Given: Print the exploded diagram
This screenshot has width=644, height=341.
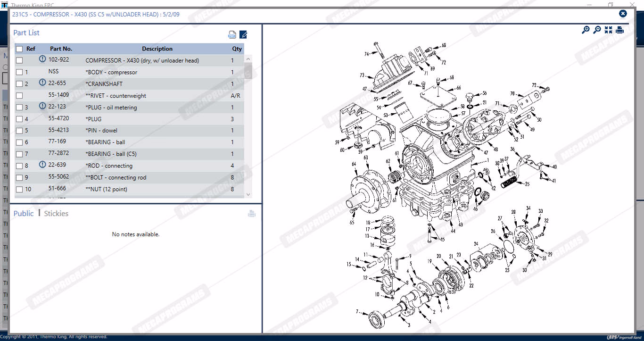Looking at the screenshot, I should pos(619,30).
